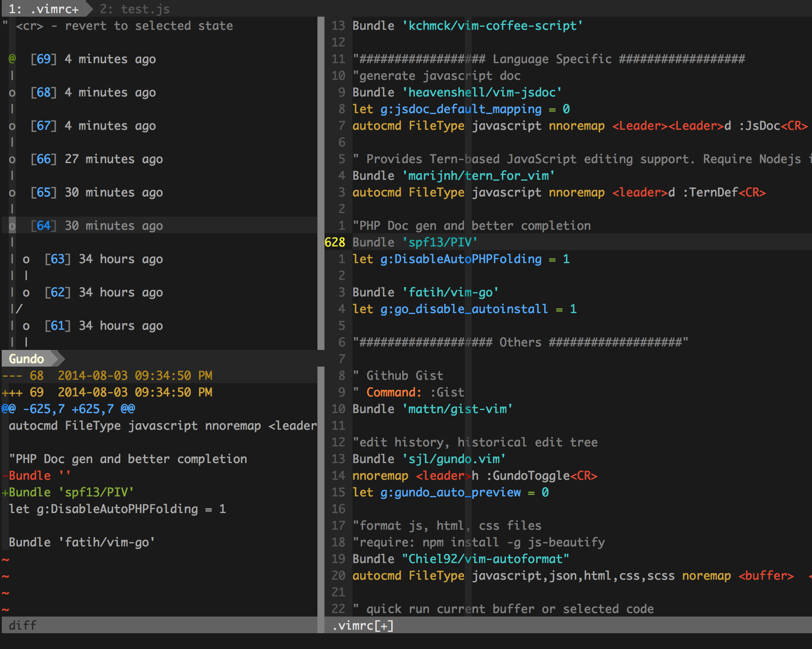Click the Gundo status line label
Viewport: 812px width, 649px height.
point(26,359)
